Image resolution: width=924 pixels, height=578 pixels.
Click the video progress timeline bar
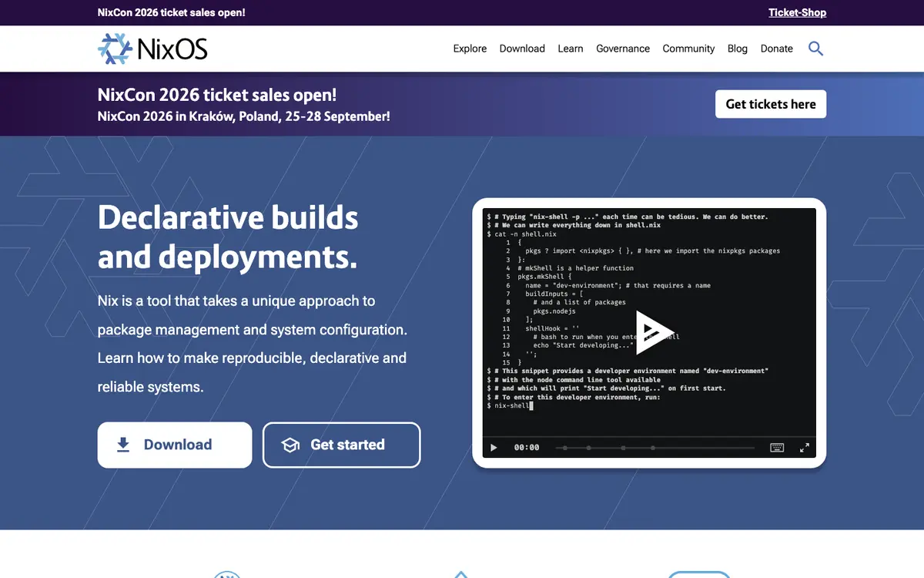pyautogui.click(x=655, y=448)
